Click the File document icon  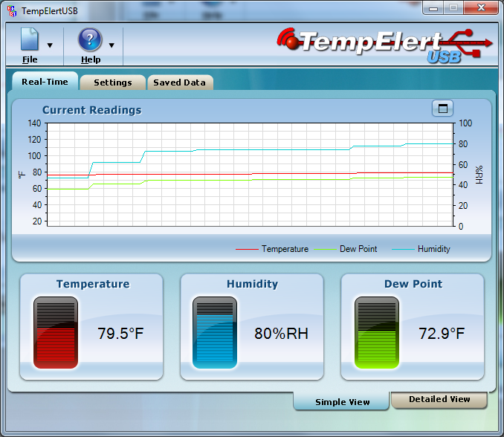(30, 39)
